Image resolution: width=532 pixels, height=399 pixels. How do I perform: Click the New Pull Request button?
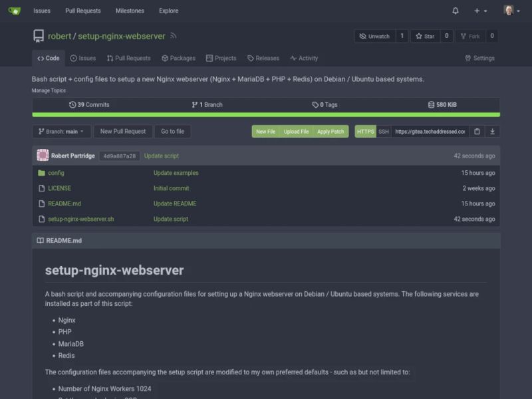[123, 131]
